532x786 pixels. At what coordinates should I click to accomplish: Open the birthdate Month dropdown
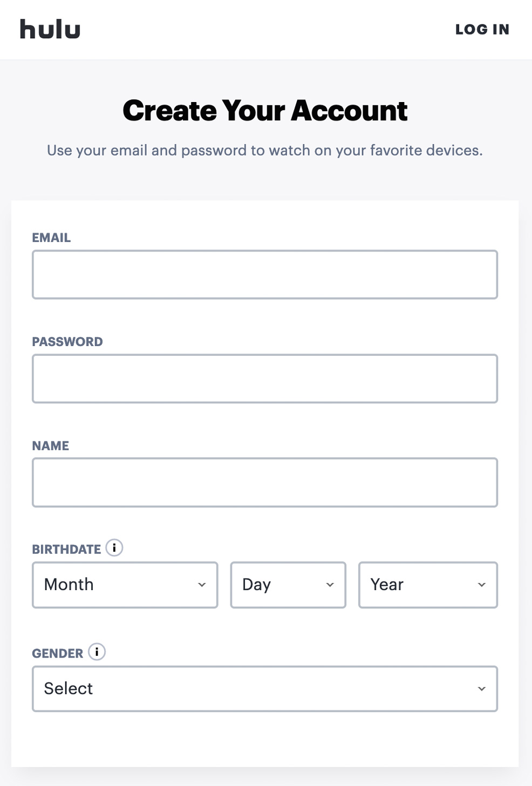pos(125,585)
